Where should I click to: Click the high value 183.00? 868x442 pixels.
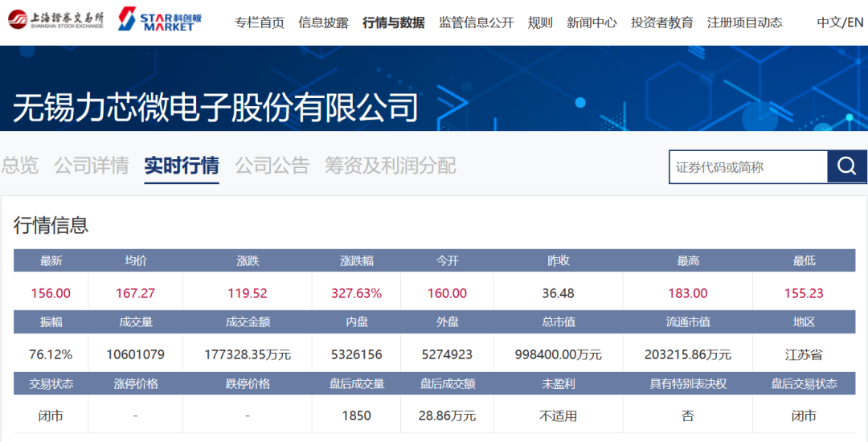687,293
